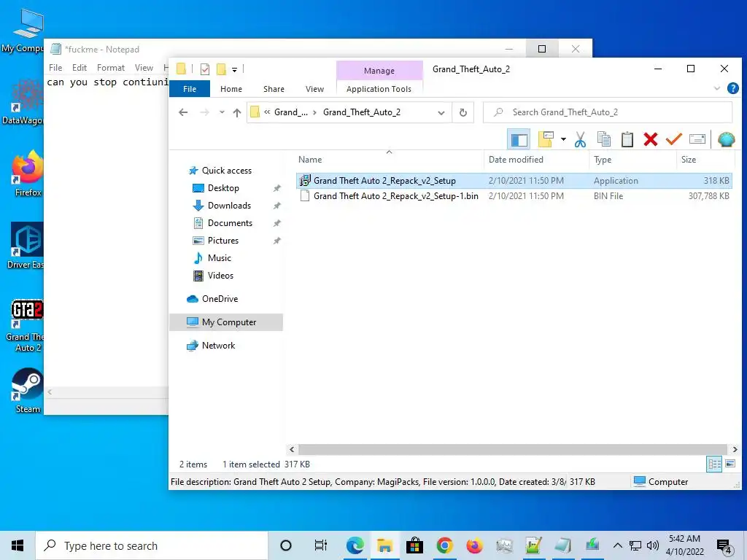This screenshot has width=747, height=560.
Task: Click the Email envelope toolbar icon
Action: tap(697, 139)
